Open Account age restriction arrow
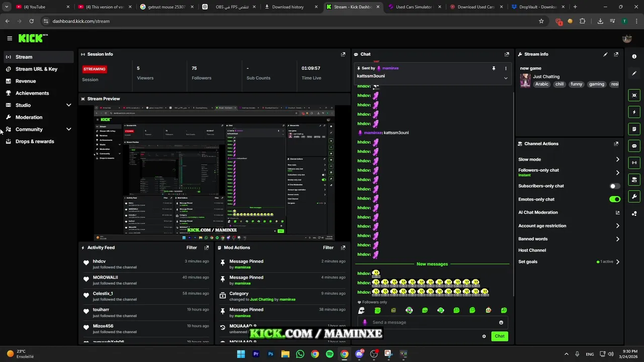The image size is (644, 362). click(617, 226)
